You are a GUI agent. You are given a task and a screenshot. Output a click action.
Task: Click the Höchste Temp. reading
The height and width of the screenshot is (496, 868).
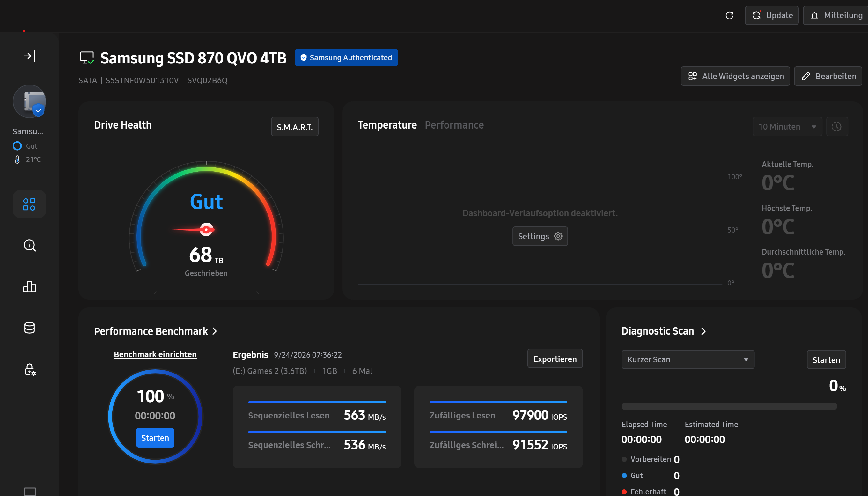coord(778,227)
